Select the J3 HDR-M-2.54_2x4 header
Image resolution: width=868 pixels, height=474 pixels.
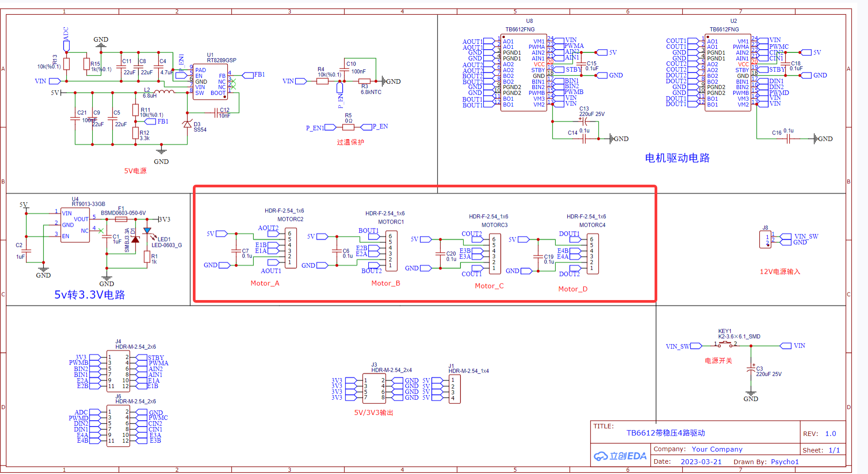374,389
